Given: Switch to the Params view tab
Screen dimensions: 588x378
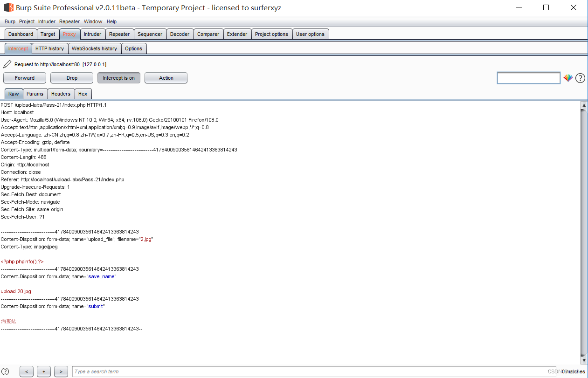Looking at the screenshot, I should tap(35, 94).
